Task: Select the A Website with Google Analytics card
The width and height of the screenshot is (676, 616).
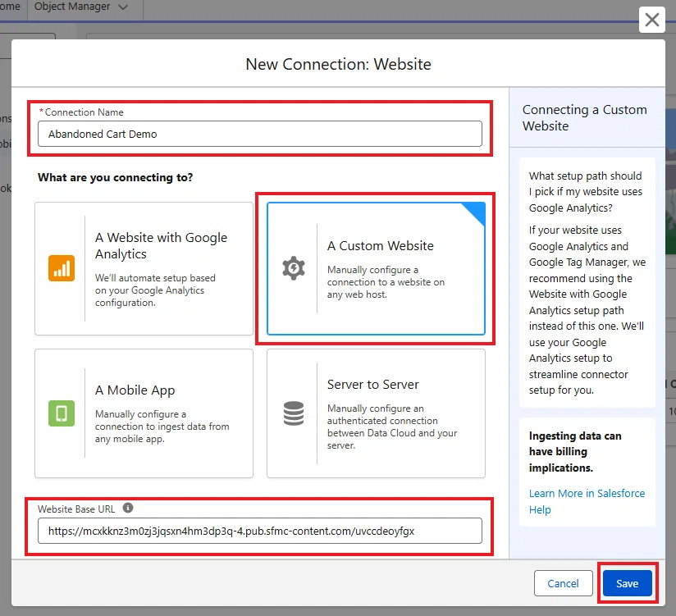Action: click(144, 268)
